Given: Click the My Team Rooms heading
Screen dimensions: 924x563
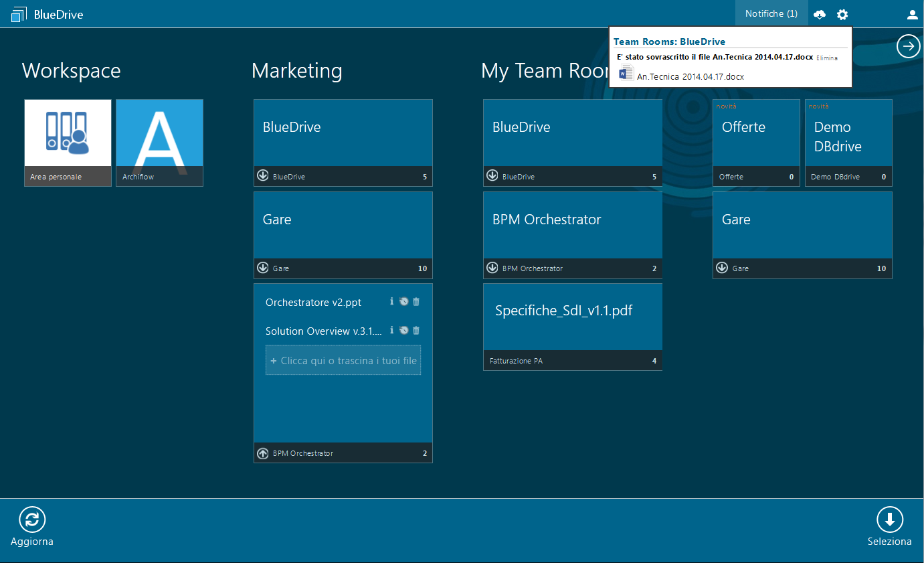Looking at the screenshot, I should tap(545, 71).
